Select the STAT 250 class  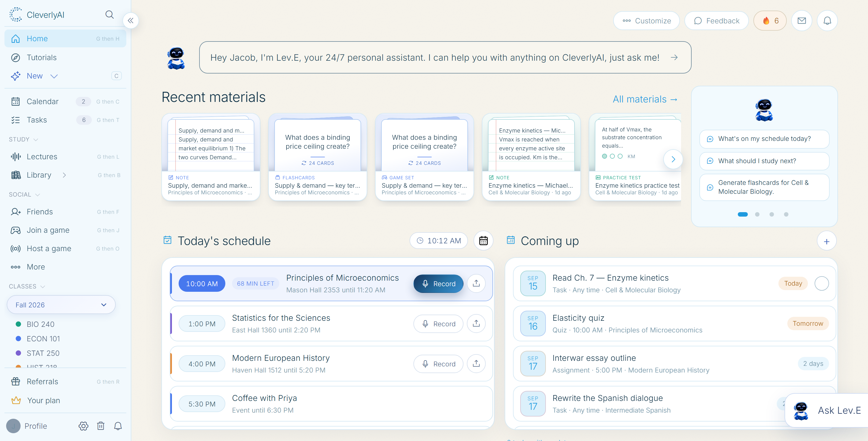pyautogui.click(x=38, y=353)
